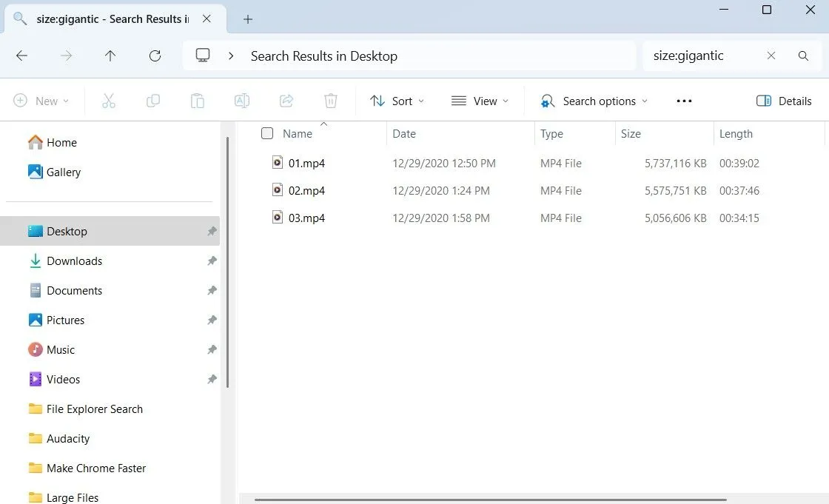The height and width of the screenshot is (504, 829).
Task: Share files via the share icon
Action: tap(286, 101)
